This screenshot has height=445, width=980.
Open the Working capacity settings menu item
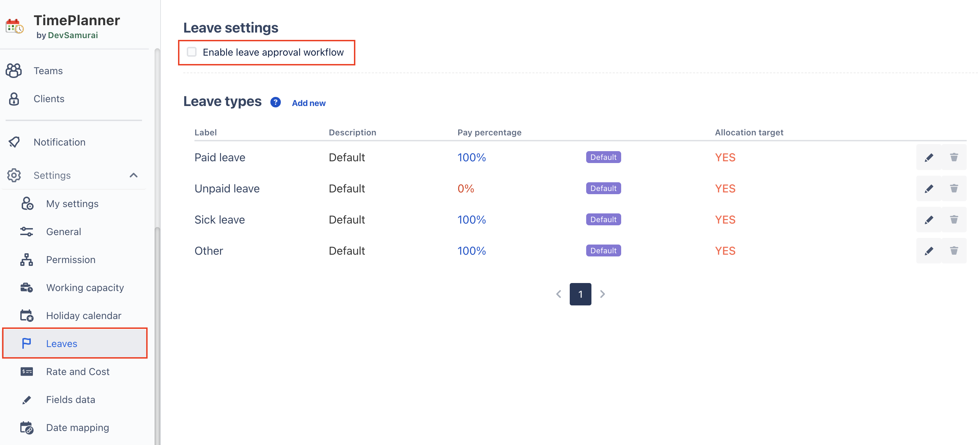pos(84,288)
